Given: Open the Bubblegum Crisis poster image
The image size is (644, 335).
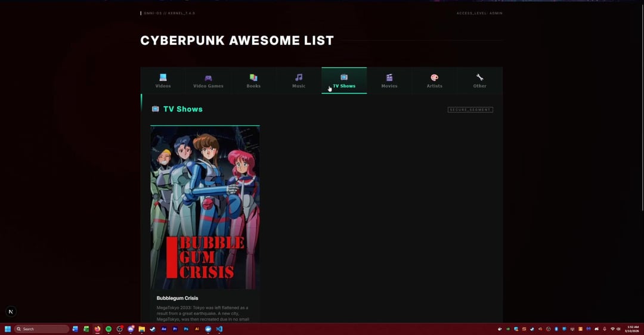Looking at the screenshot, I should (205, 207).
